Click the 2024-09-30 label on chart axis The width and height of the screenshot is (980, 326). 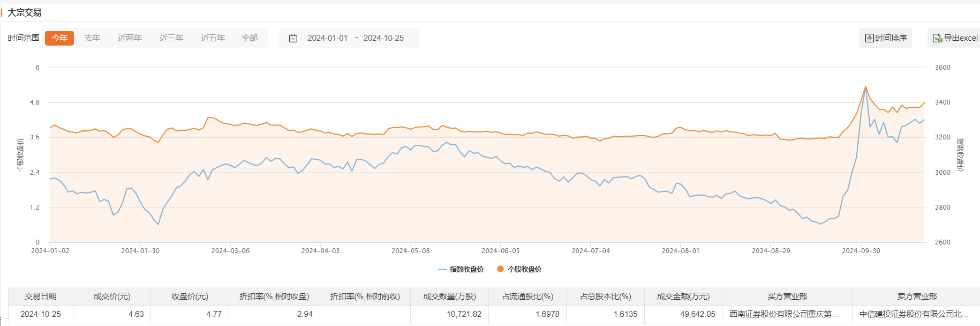coord(861,251)
